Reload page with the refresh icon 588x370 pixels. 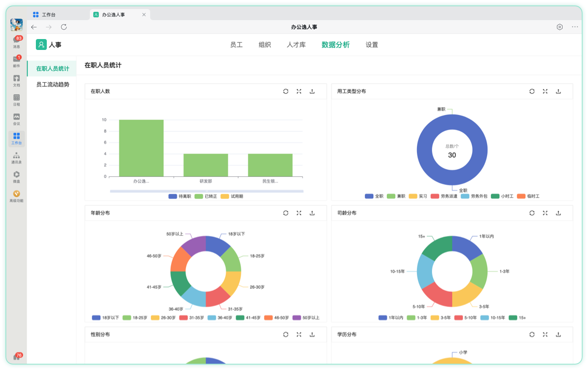click(x=64, y=27)
